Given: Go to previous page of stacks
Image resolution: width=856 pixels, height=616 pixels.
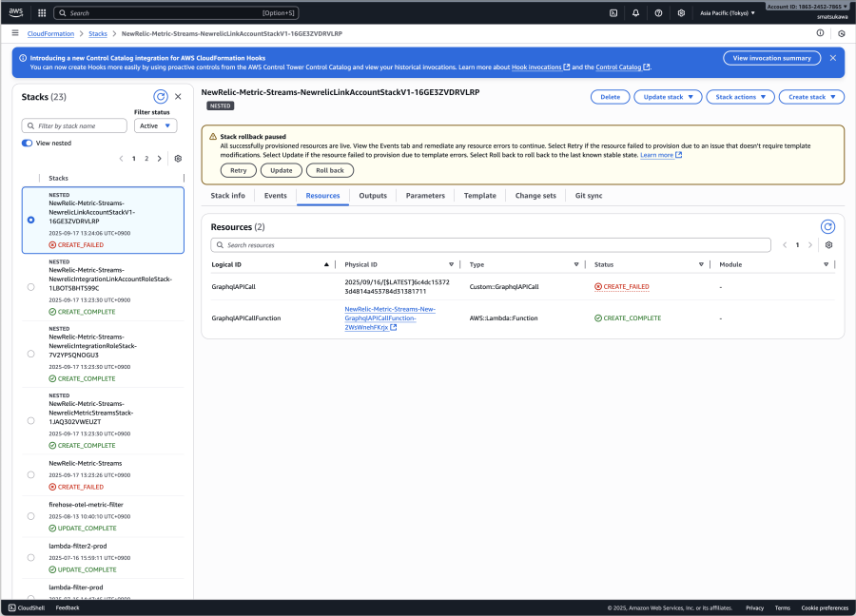Looking at the screenshot, I should click(121, 159).
